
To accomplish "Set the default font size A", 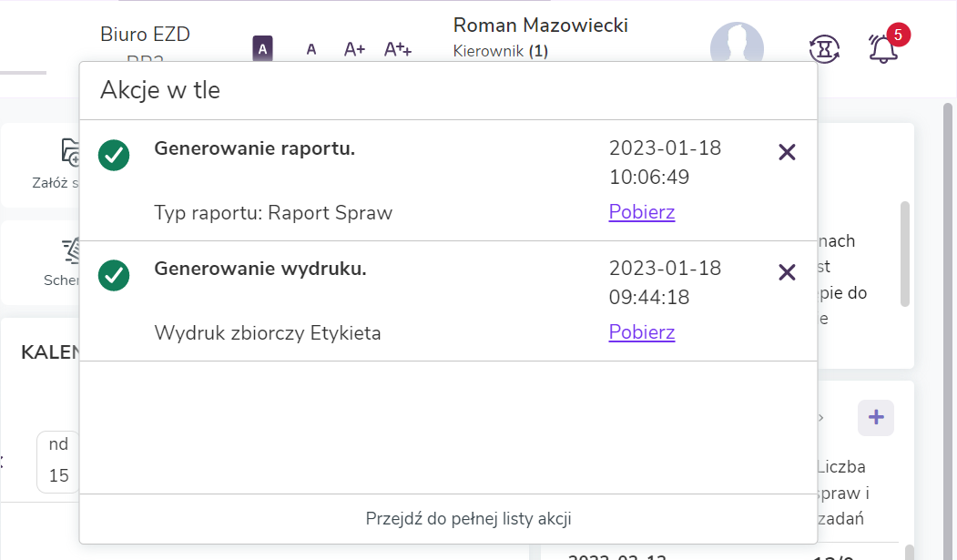I will click(x=311, y=49).
